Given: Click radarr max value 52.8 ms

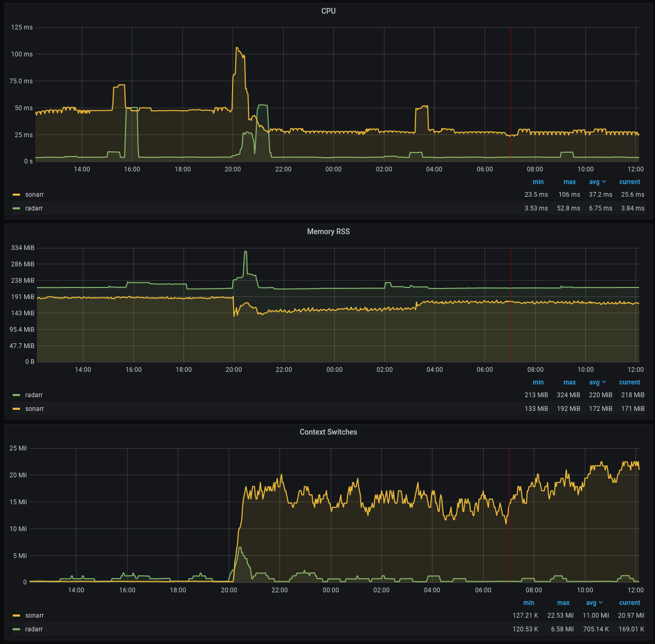Looking at the screenshot, I should 569,208.
